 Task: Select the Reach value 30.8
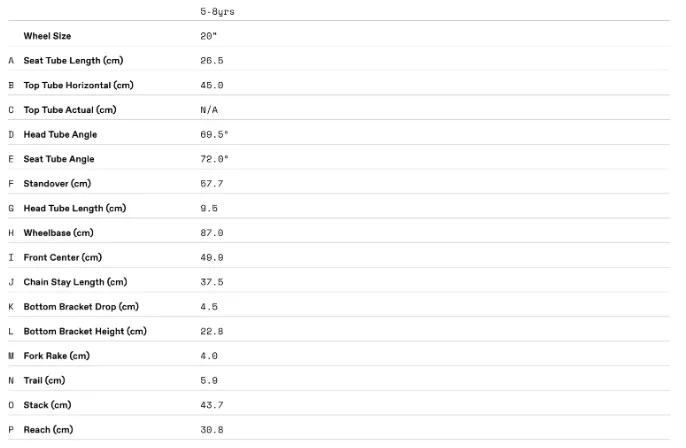coord(212,430)
